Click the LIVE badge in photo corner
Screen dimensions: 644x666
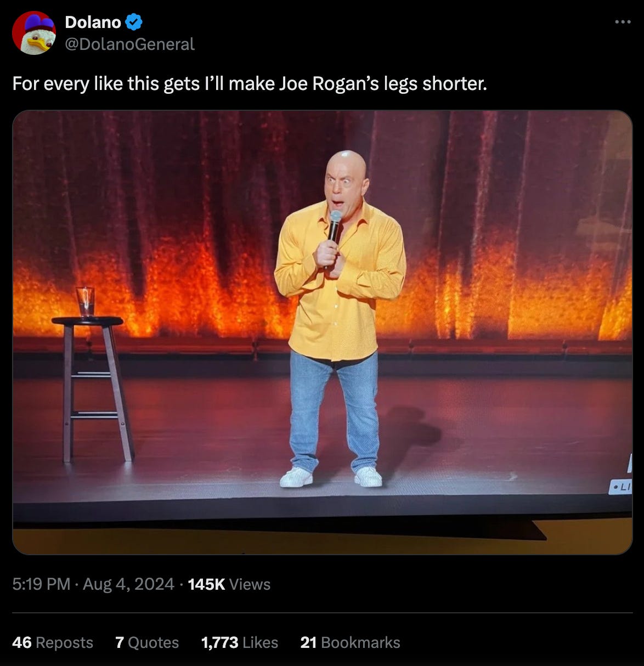621,487
